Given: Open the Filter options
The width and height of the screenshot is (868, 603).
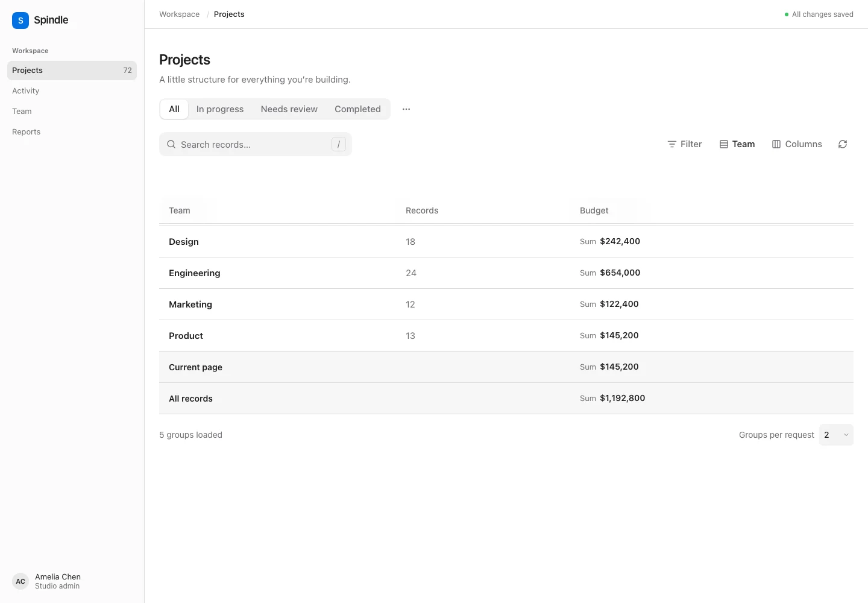Looking at the screenshot, I should (x=685, y=144).
